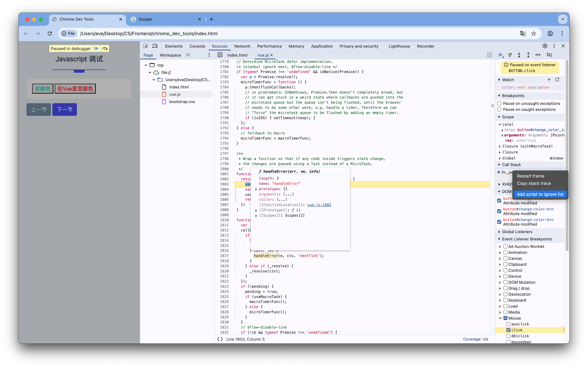Viewport: 588px width, 368px height.
Task: Follow the vue.js:1682 link
Action: click(319, 205)
